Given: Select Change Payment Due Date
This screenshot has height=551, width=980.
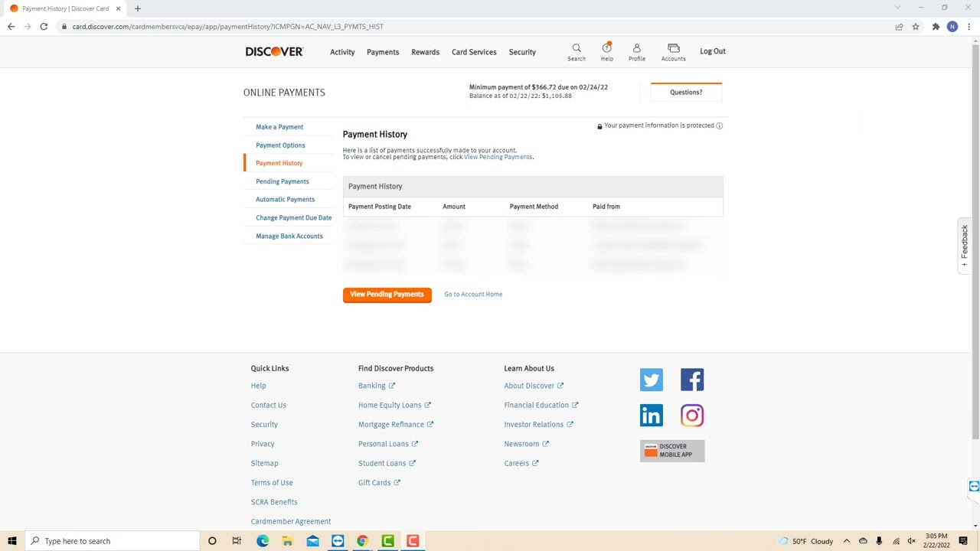Looking at the screenshot, I should 293,218.
